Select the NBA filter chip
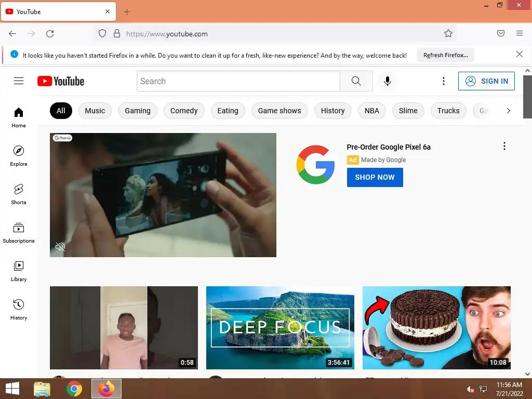Screen dimensions: 532x399 point(372,111)
